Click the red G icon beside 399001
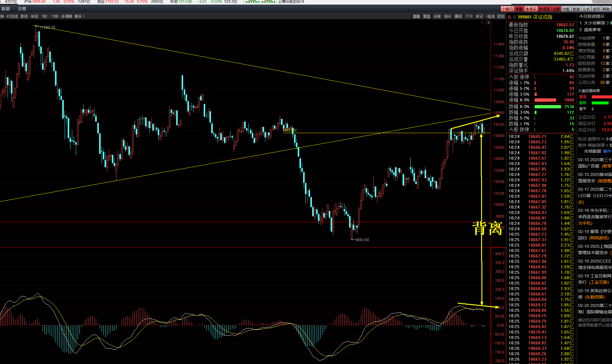Image resolution: width=612 pixels, height=364 pixels. coord(510,17)
